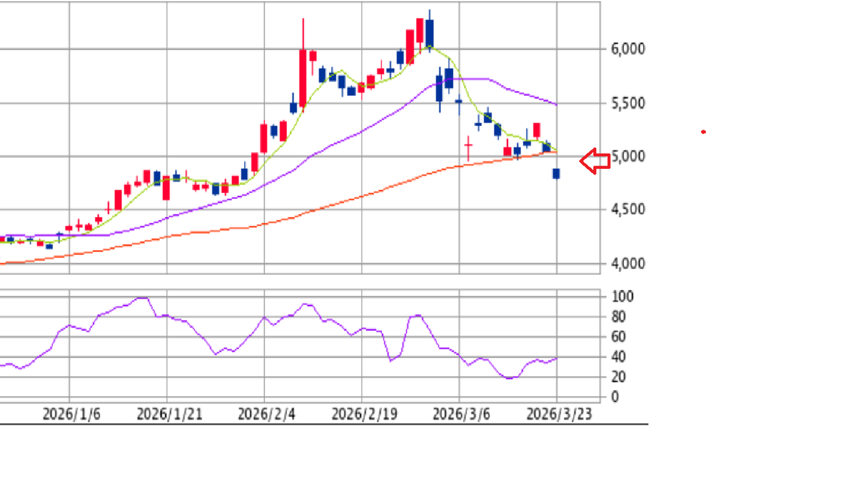Select the highest blue candlestick above 6,000
858x504 pixels.
click(430, 32)
